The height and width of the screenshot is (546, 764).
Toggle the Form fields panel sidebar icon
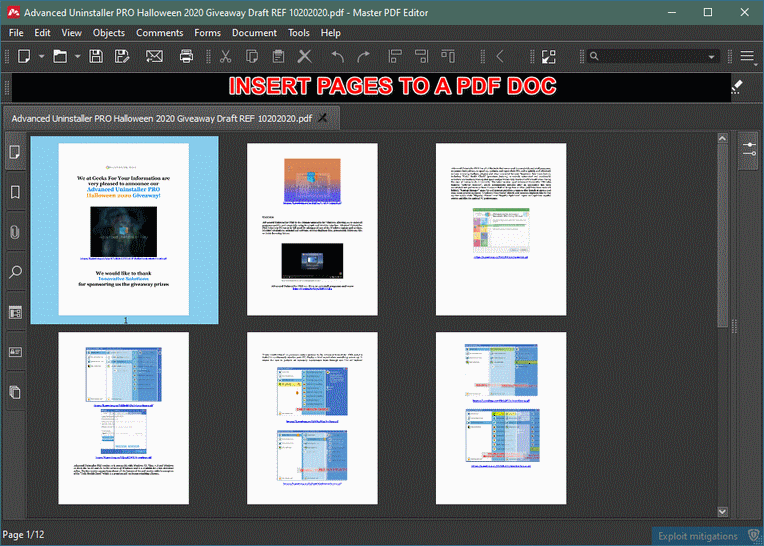(15, 352)
